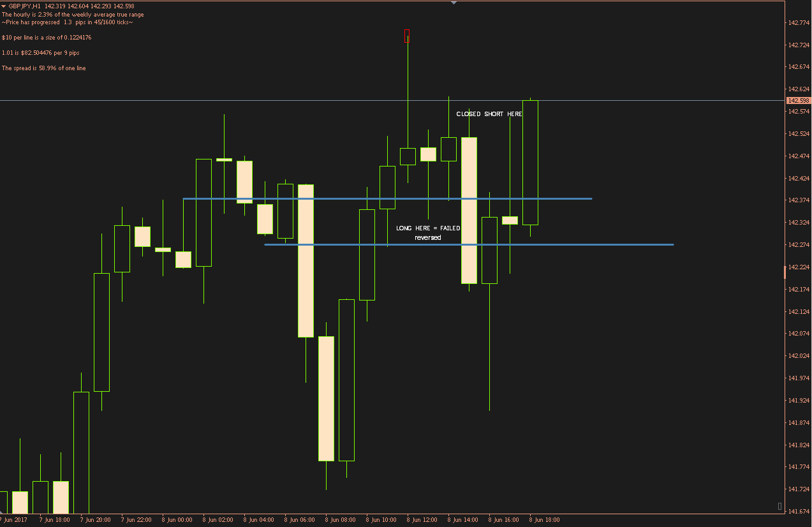Click the '$10 per line is a size' line
This screenshot has width=812, height=527.
[x=47, y=38]
